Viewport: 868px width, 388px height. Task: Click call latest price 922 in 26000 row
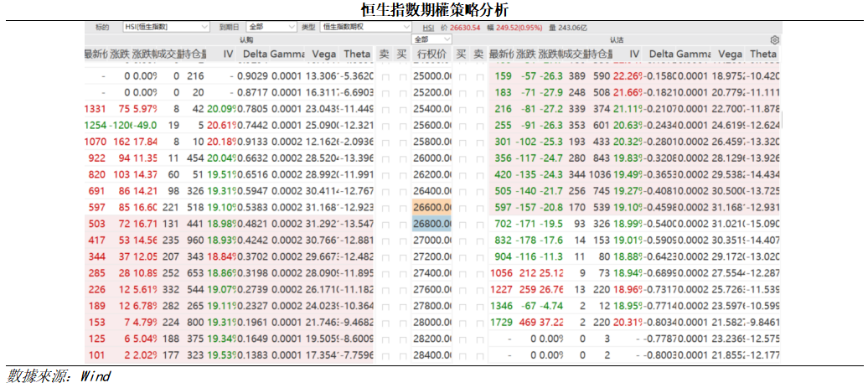click(x=97, y=158)
